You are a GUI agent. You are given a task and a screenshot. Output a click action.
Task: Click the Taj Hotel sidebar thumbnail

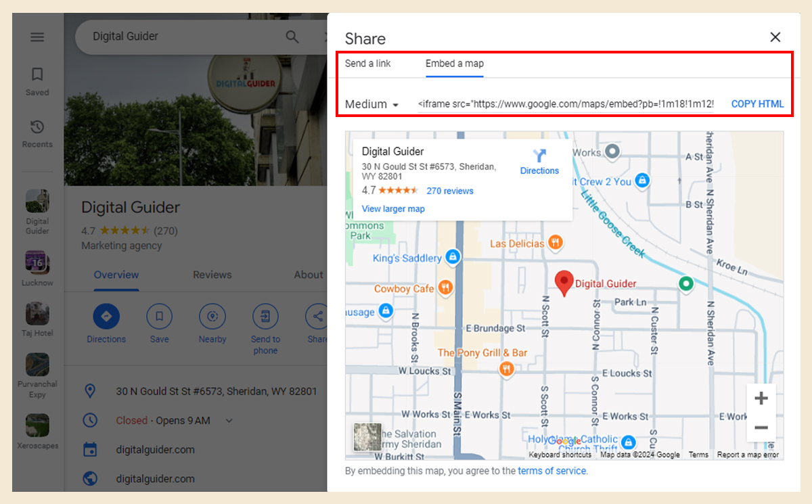pos(37,311)
